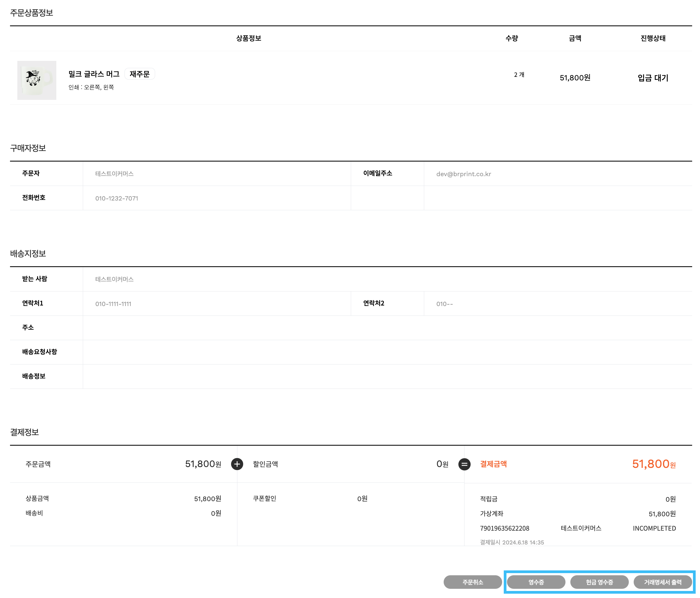700x598 pixels.
Task: Click the milk glass mug product thumbnail
Action: point(37,80)
